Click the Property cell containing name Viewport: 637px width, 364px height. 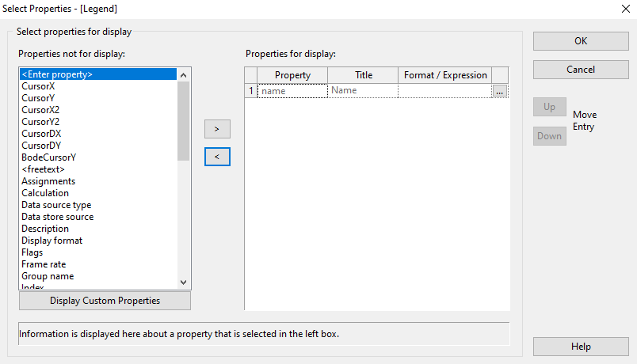click(x=292, y=91)
